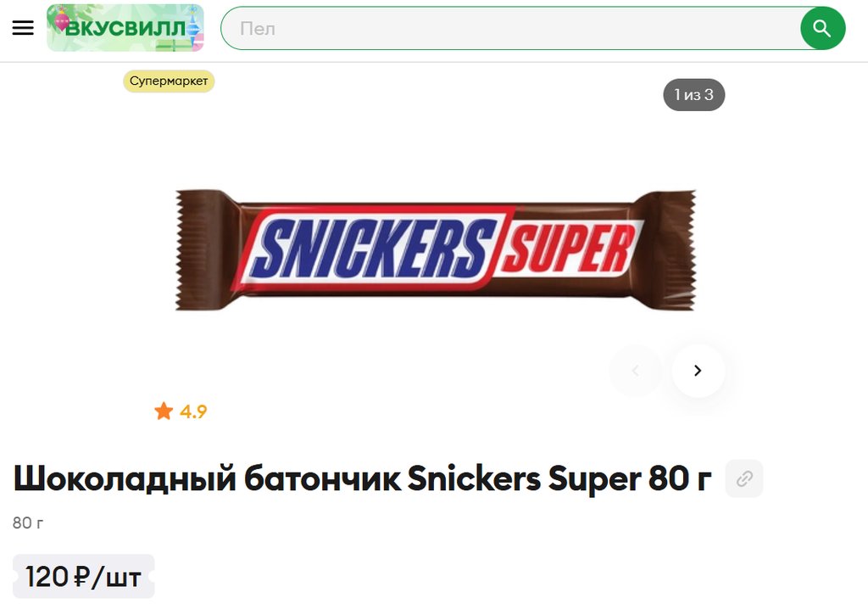This screenshot has height=604, width=868.
Task: Open reviews via the 4.9 rating
Action: pos(193,411)
